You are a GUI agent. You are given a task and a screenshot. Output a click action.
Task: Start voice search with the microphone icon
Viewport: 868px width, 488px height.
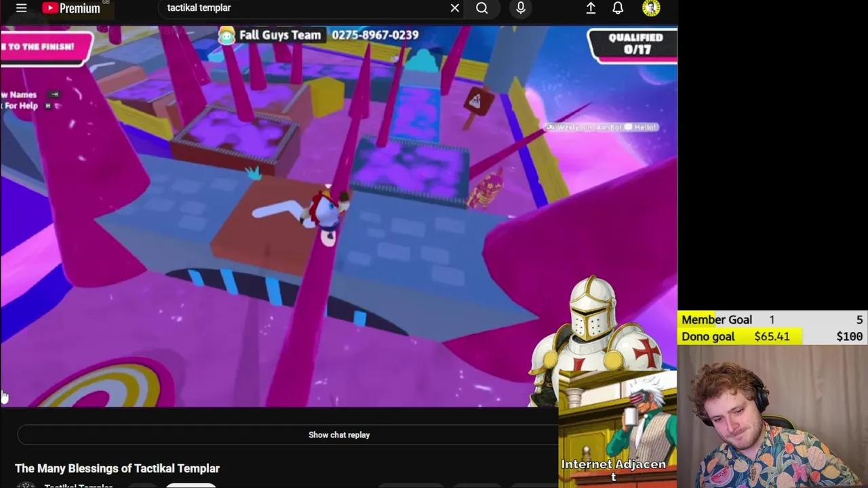click(521, 8)
